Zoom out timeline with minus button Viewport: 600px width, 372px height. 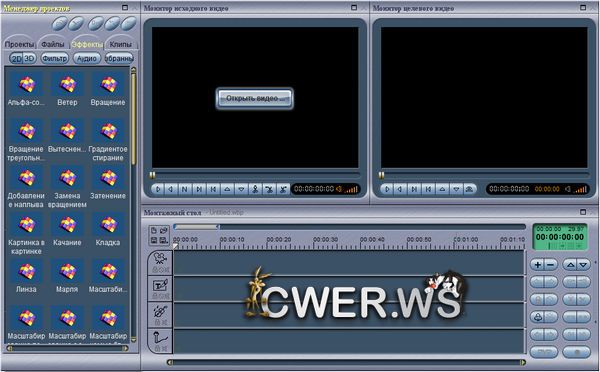tap(551, 264)
